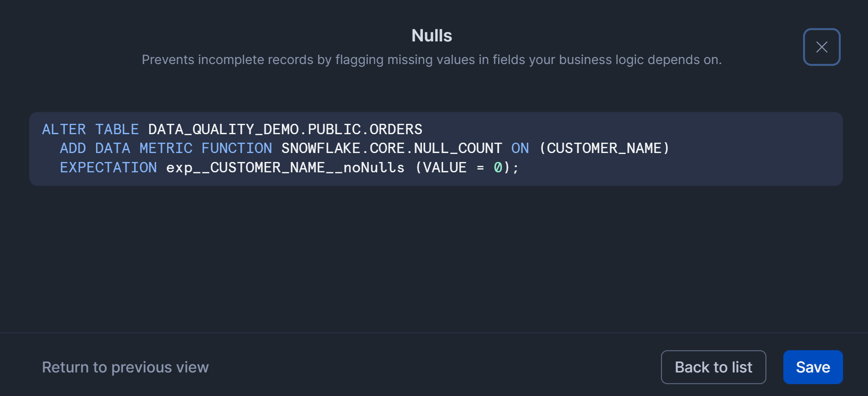868x396 pixels.
Task: Close the Nulls dialog with the X
Action: click(821, 47)
